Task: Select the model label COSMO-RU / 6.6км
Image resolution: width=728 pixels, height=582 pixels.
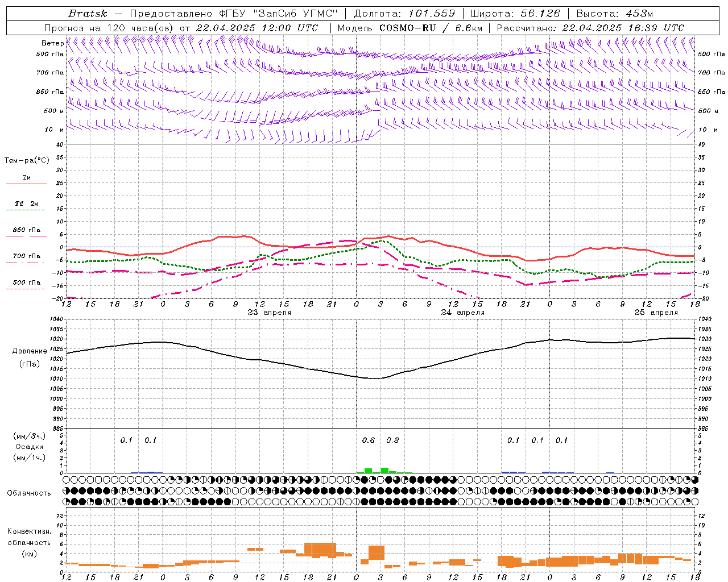Action: click(431, 28)
